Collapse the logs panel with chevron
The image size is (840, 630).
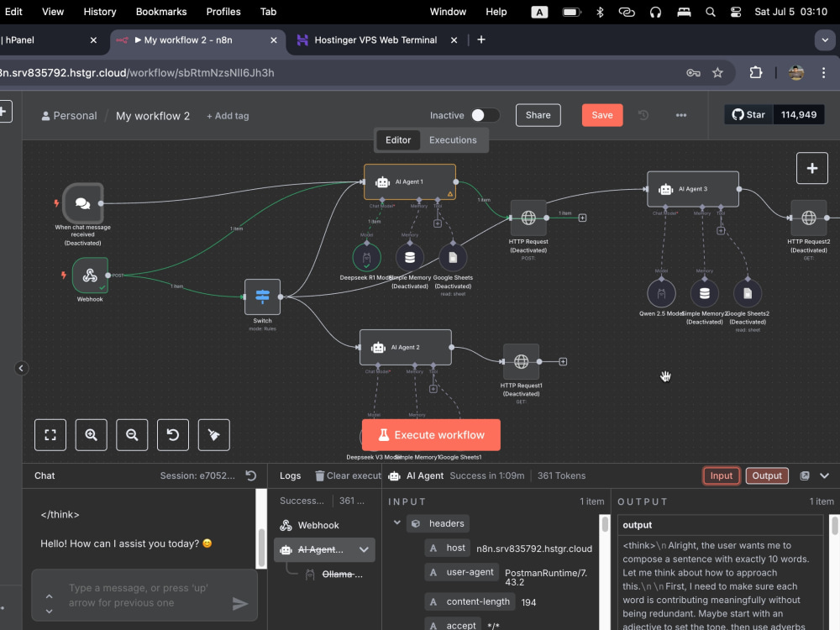click(824, 475)
